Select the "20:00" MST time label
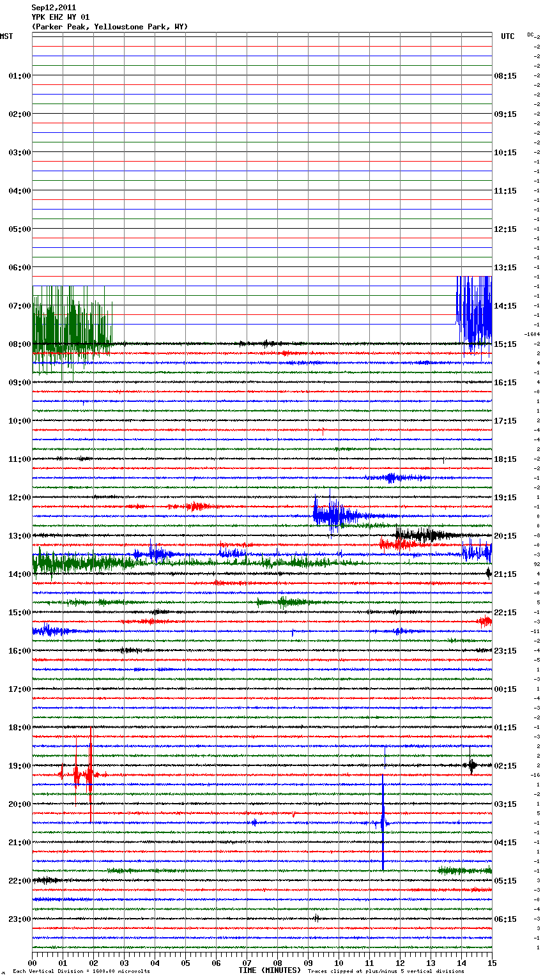Image resolution: width=543 pixels, height=980 pixels. (x=20, y=804)
